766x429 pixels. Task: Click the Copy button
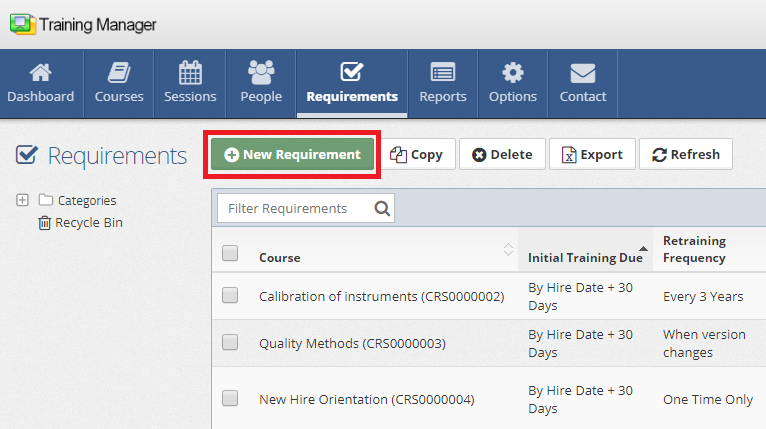(x=417, y=154)
